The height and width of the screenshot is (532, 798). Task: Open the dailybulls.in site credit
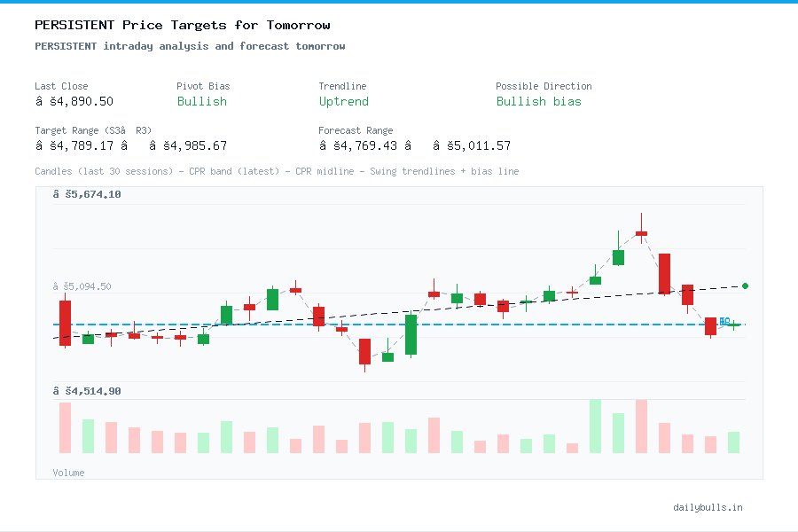pos(708,507)
